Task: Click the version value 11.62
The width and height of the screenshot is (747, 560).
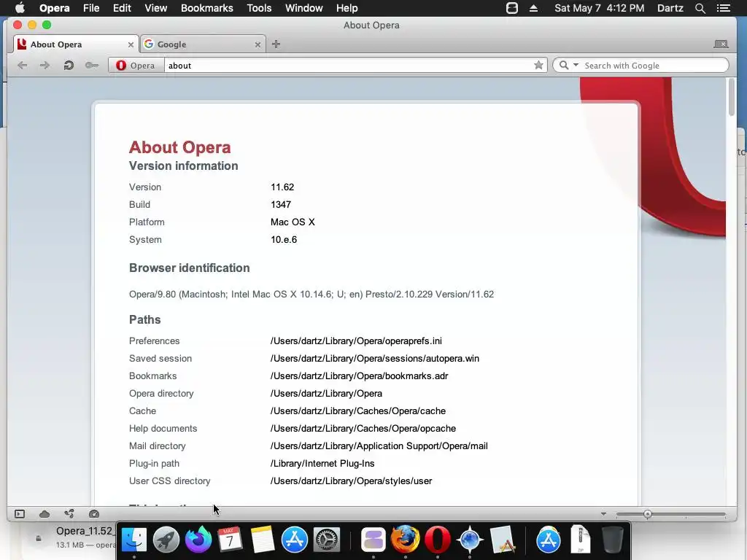Action: click(282, 187)
